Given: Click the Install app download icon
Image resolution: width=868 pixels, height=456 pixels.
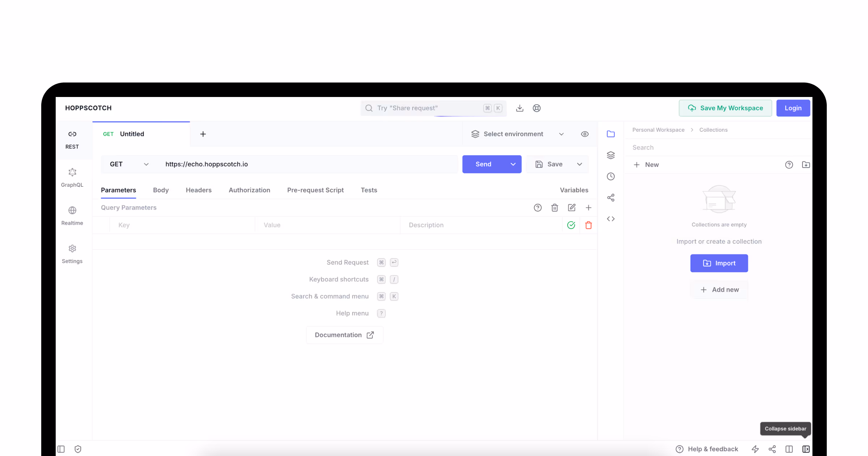Looking at the screenshot, I should tap(520, 108).
